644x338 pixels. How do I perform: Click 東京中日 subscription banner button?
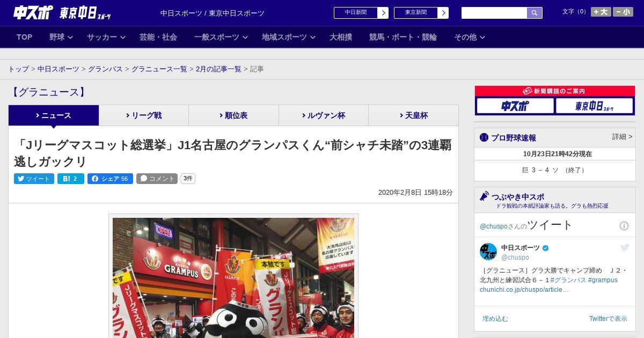[594, 106]
